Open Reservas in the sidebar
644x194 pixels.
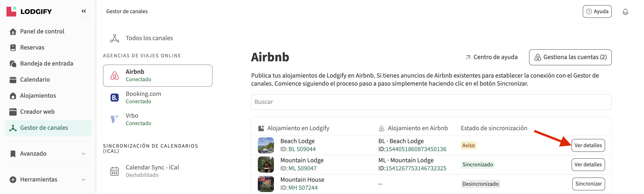coord(32,47)
